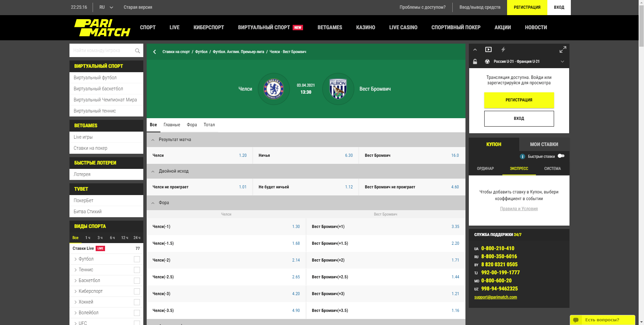
Task: Check the Баскетбол checkbox
Action: [x=137, y=281]
